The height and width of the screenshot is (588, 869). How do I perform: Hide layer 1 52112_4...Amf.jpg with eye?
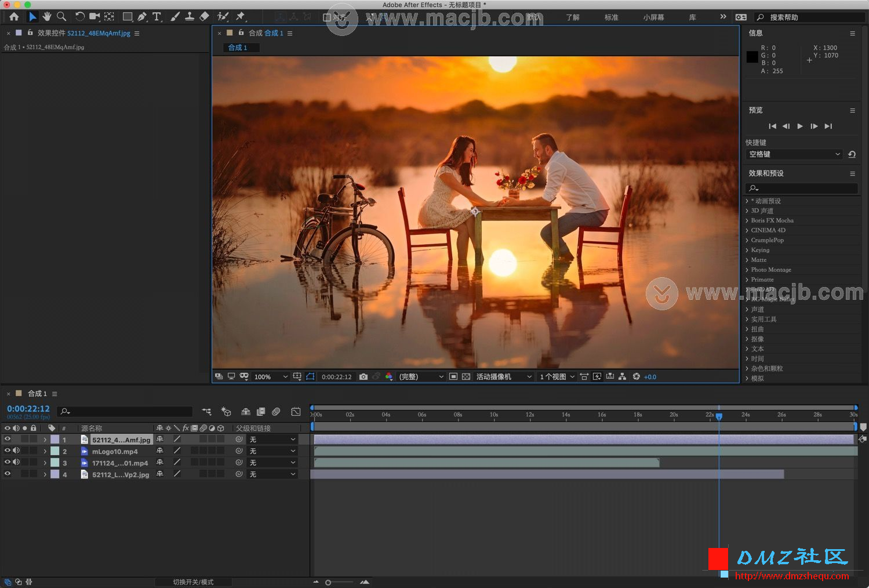coord(8,440)
